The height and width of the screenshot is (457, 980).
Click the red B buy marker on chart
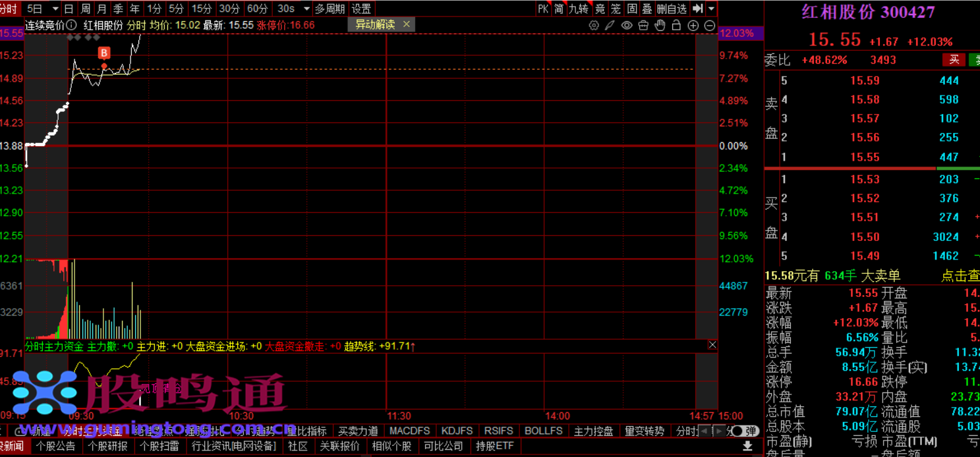104,53
